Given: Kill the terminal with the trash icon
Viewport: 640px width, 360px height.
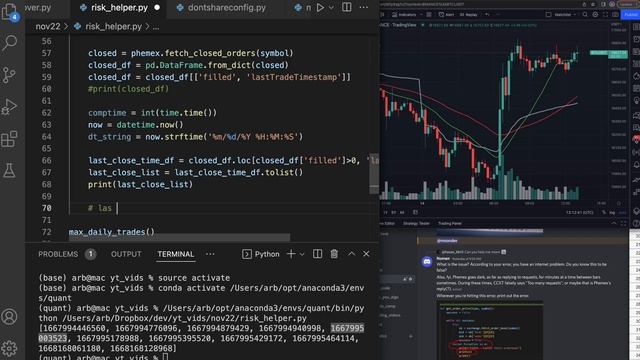Looking at the screenshot, I should coord(334,254).
